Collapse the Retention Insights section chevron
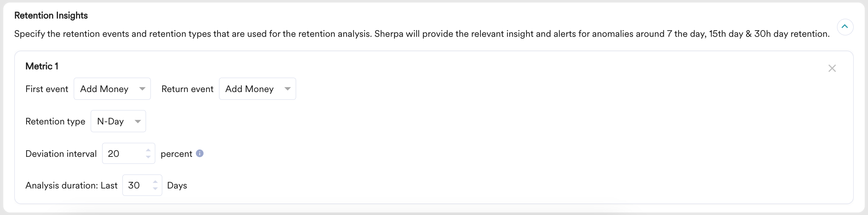Screen dimensions: 868x215 point(845,27)
